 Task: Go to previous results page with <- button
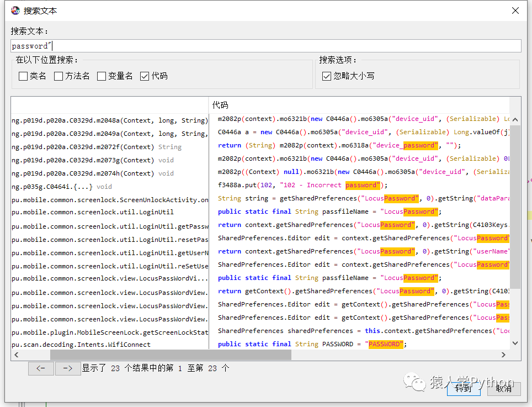(x=41, y=368)
